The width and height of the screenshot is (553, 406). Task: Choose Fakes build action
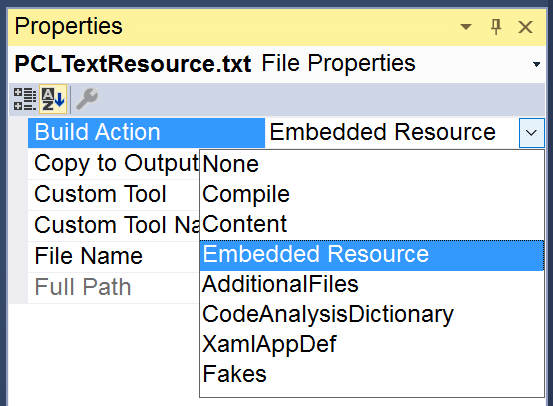[x=372, y=374]
